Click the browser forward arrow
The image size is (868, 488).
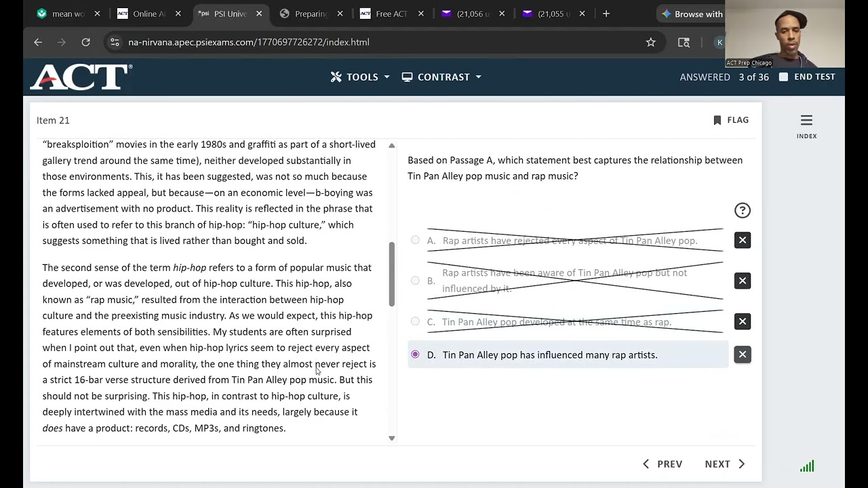pyautogui.click(x=62, y=42)
